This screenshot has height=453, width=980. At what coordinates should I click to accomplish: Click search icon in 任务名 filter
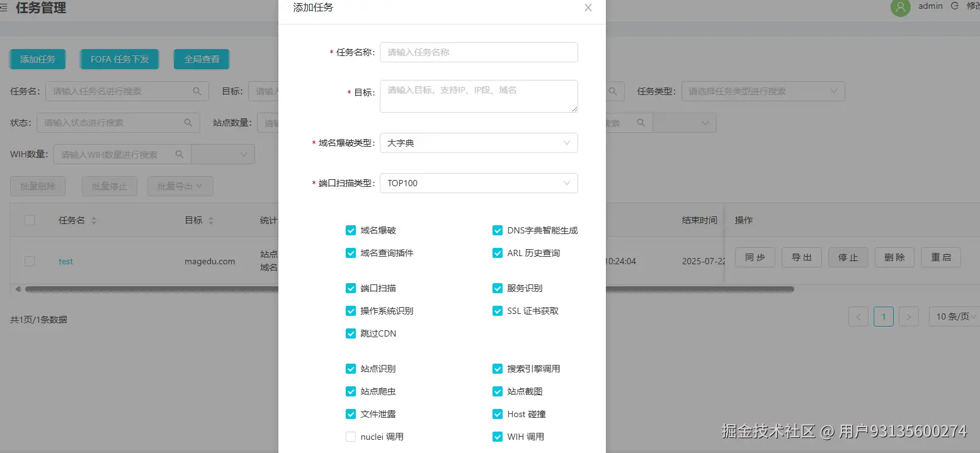(197, 91)
